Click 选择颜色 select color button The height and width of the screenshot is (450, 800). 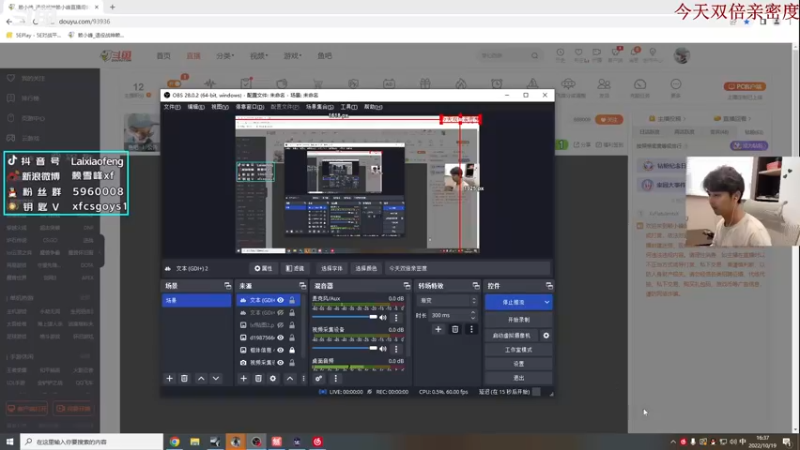point(366,268)
